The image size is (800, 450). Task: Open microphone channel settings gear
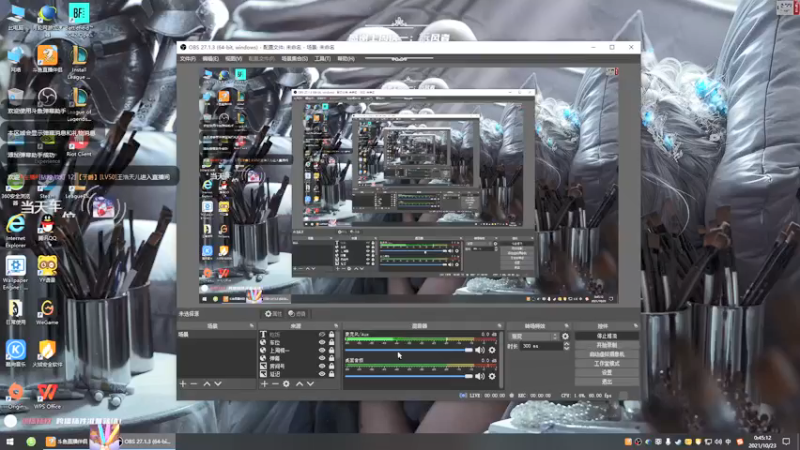[x=492, y=350]
